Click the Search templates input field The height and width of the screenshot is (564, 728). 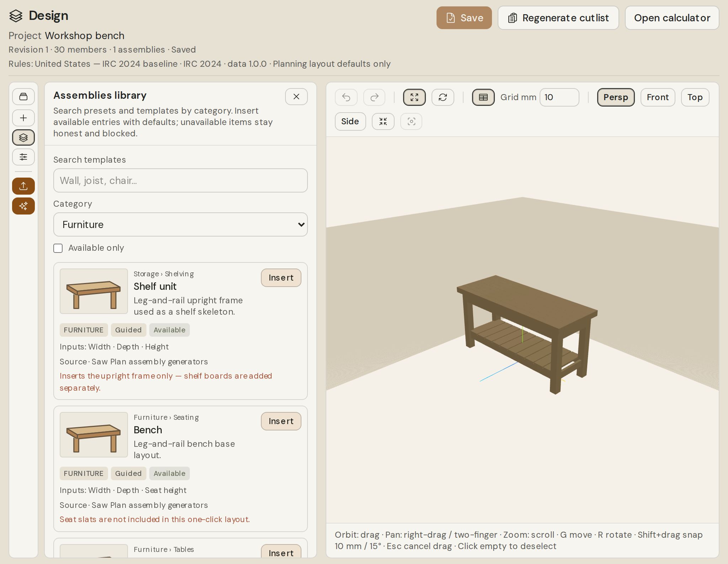[x=181, y=180]
